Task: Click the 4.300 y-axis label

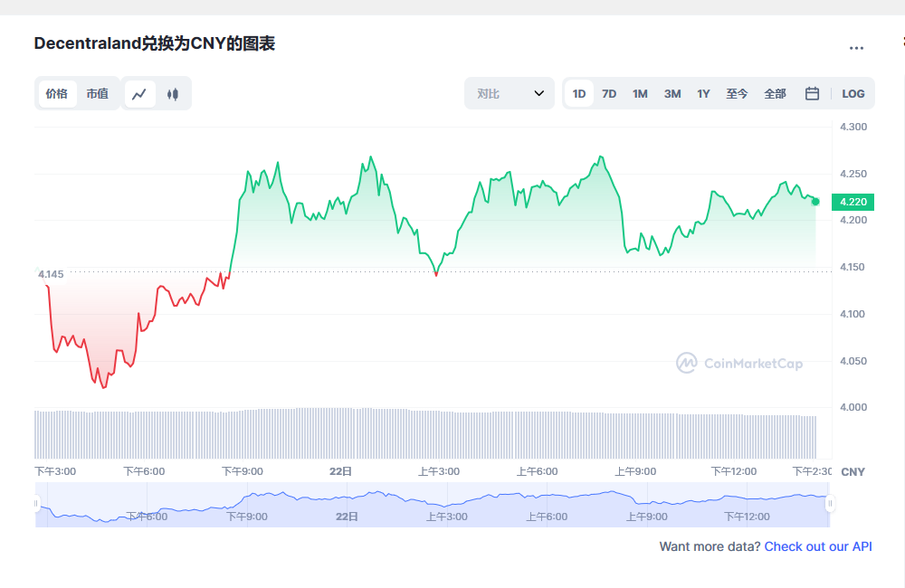Action: tap(853, 127)
